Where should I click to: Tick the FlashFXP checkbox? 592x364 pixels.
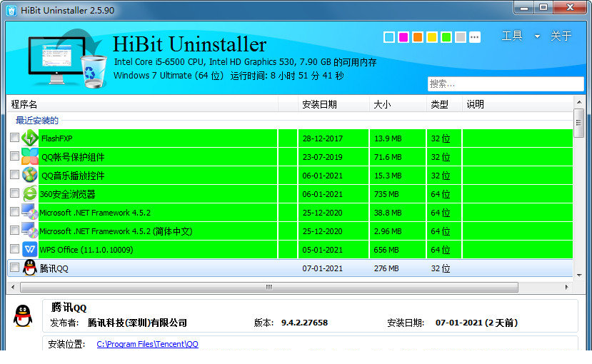14,137
